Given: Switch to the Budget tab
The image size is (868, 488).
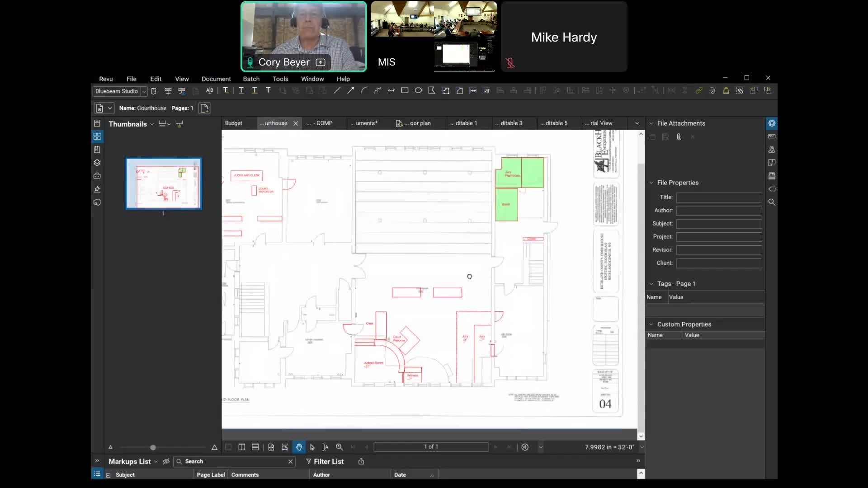Looking at the screenshot, I should [x=234, y=123].
